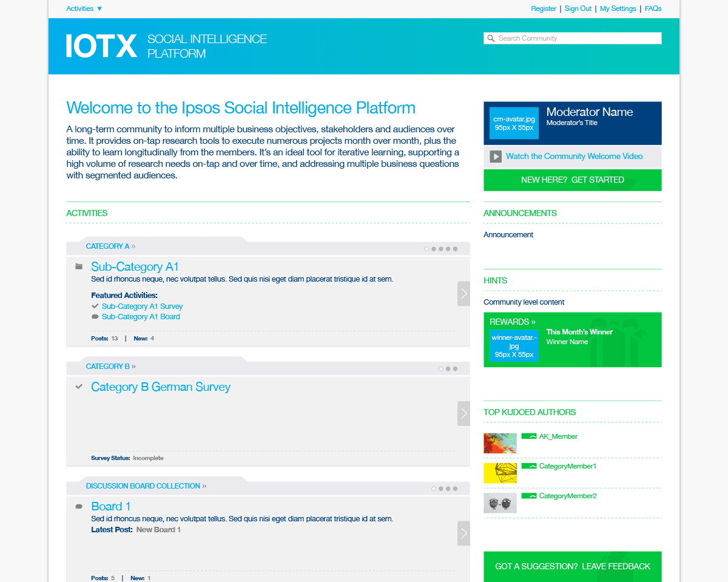Click rank badge icon beside AK_Member
The height and width of the screenshot is (582, 728).
pos(529,436)
